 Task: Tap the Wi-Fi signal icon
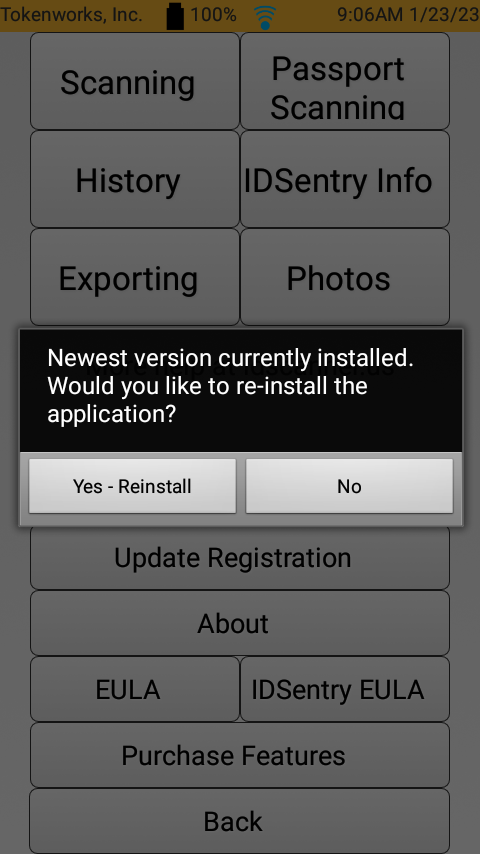[x=265, y=17]
